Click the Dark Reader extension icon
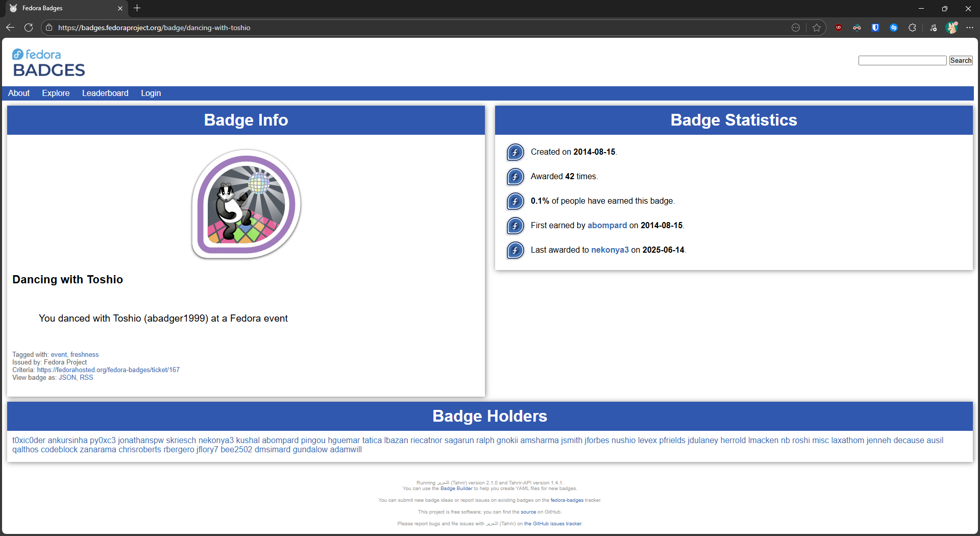980x536 pixels. point(857,28)
